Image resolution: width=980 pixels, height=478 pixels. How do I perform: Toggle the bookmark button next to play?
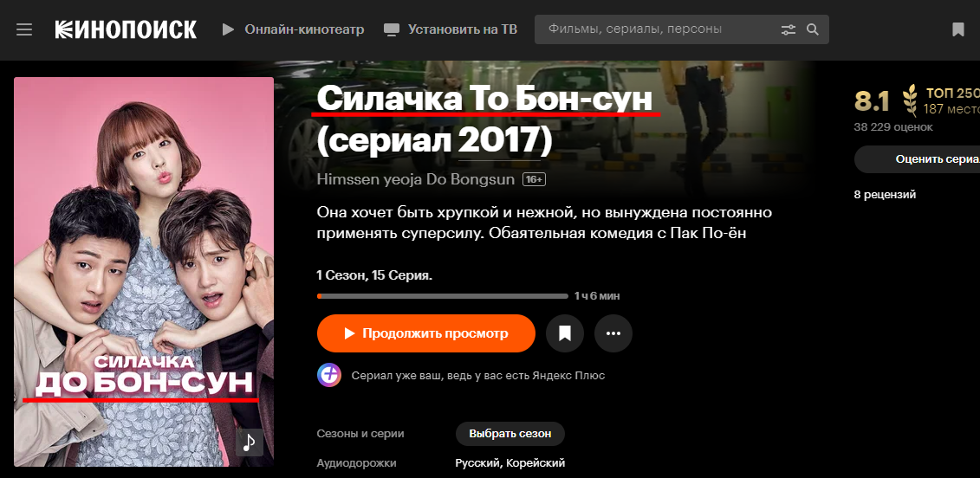point(565,333)
